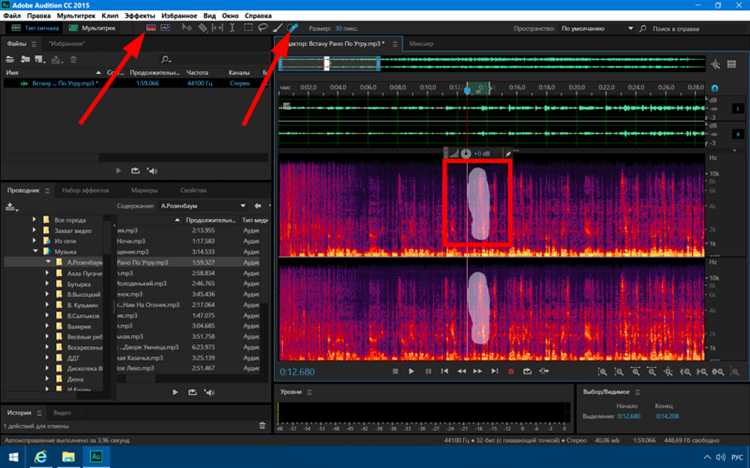Screen dimensions: 750x468
Task: Open the workspace dropdown "По умолчанию"
Action: (x=597, y=29)
